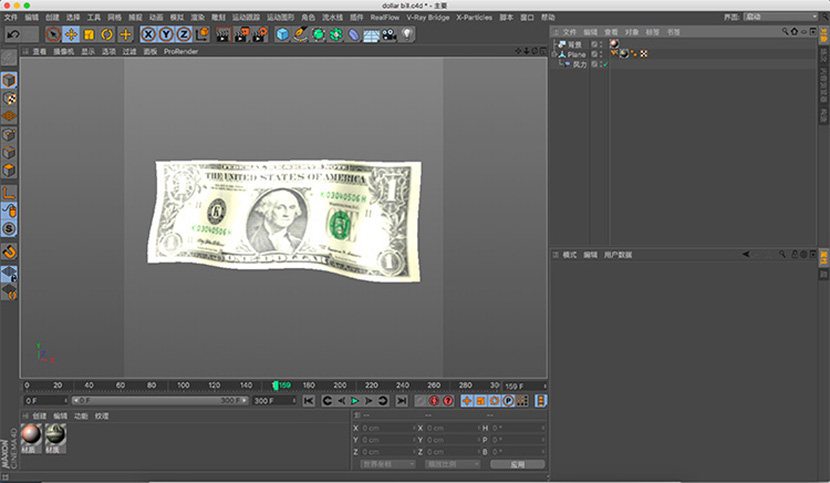Click the 应用 apply button
The height and width of the screenshot is (483, 830).
pos(517,464)
